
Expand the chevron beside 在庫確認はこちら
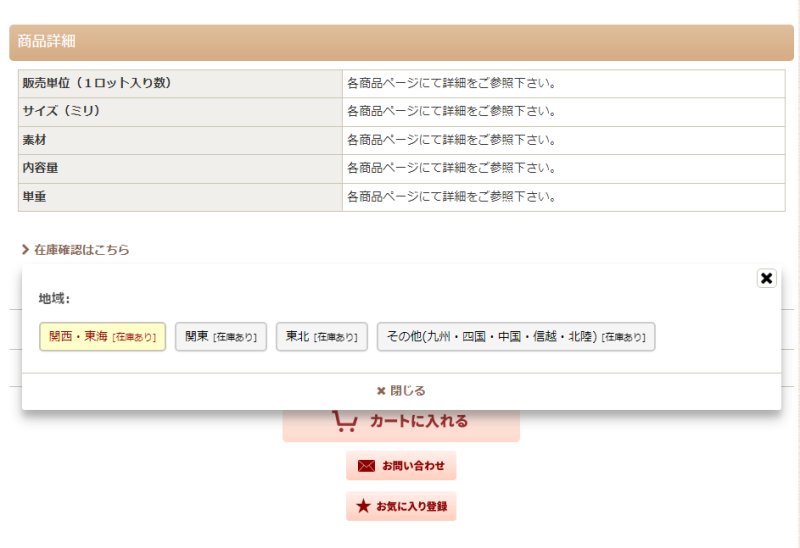pyautogui.click(x=25, y=250)
